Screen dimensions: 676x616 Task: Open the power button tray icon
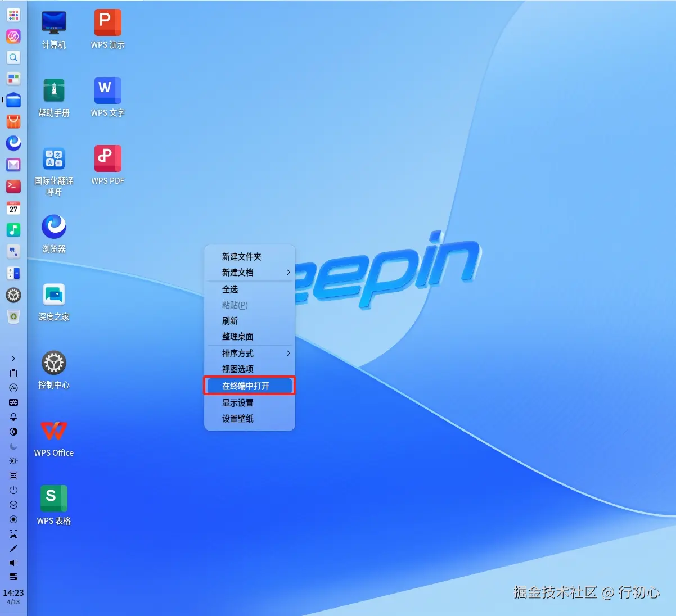pyautogui.click(x=13, y=490)
